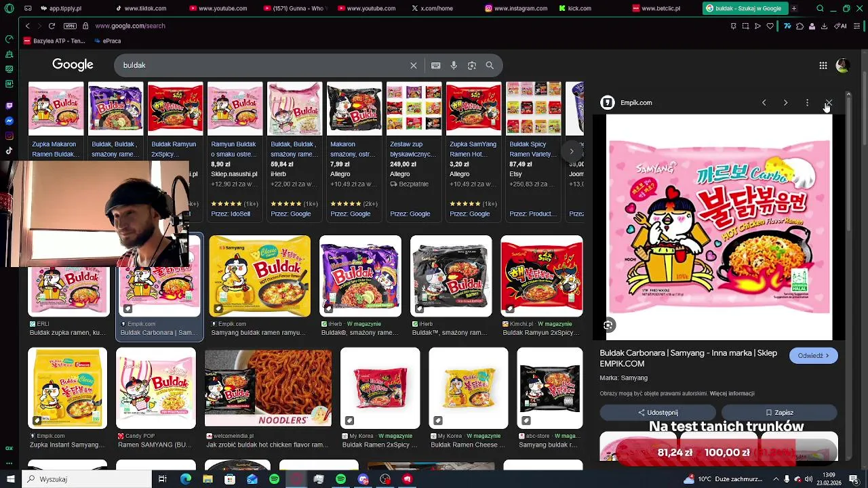The width and height of the screenshot is (868, 488).
Task: Visit Empik via Odwiedź button
Action: pos(813,356)
